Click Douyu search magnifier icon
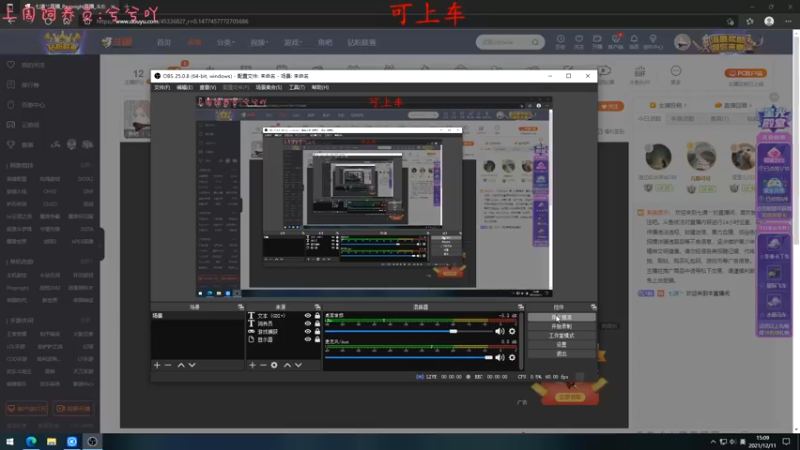The width and height of the screenshot is (800, 450). coord(535,42)
